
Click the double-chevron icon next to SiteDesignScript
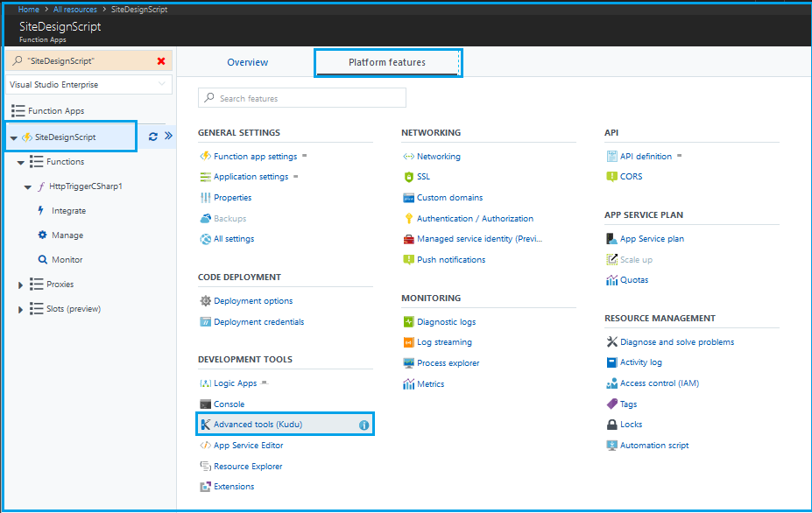[x=168, y=136]
